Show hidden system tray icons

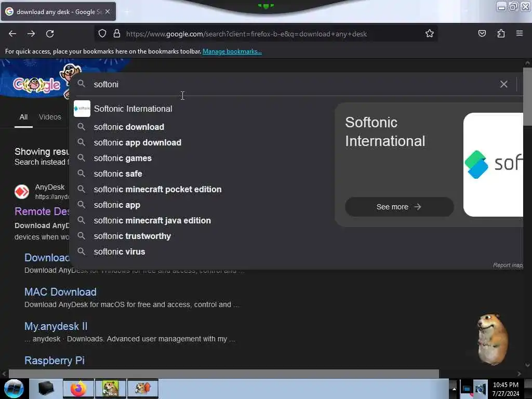pyautogui.click(x=453, y=389)
